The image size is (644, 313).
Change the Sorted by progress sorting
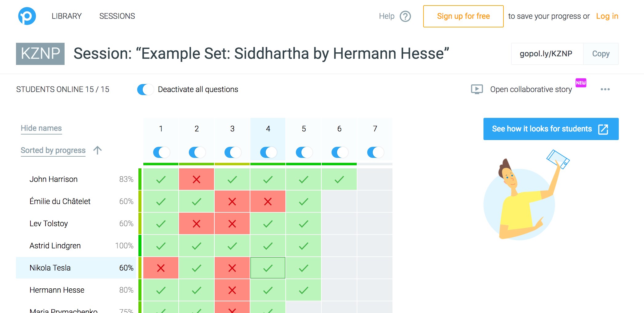[x=53, y=150]
